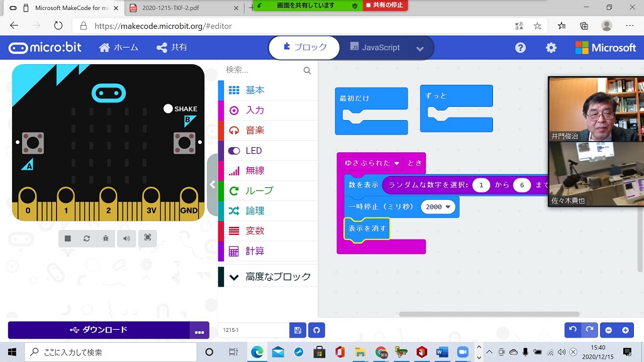The width and height of the screenshot is (644, 362).
Task: Switch to the JavaScript editor tab
Action: point(375,48)
